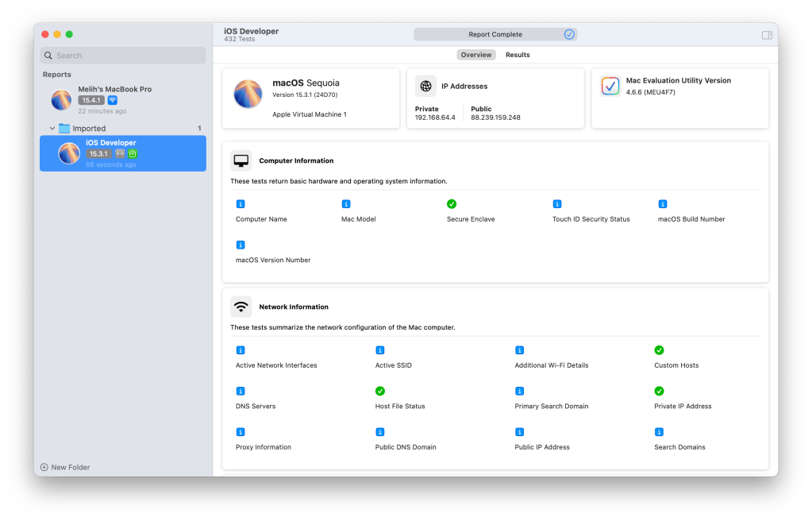Click the Active SSID info icon
The image size is (812, 521).
(380, 350)
